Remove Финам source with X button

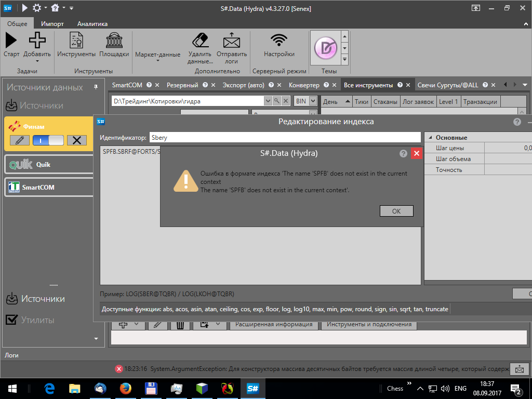coord(77,140)
